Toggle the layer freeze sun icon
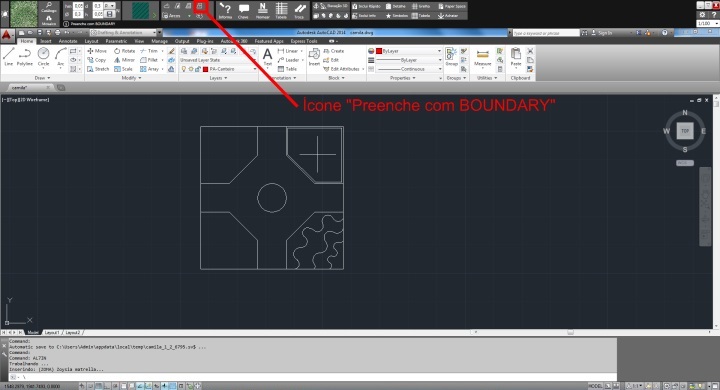Viewport: 720px width, 390px height. click(x=191, y=69)
